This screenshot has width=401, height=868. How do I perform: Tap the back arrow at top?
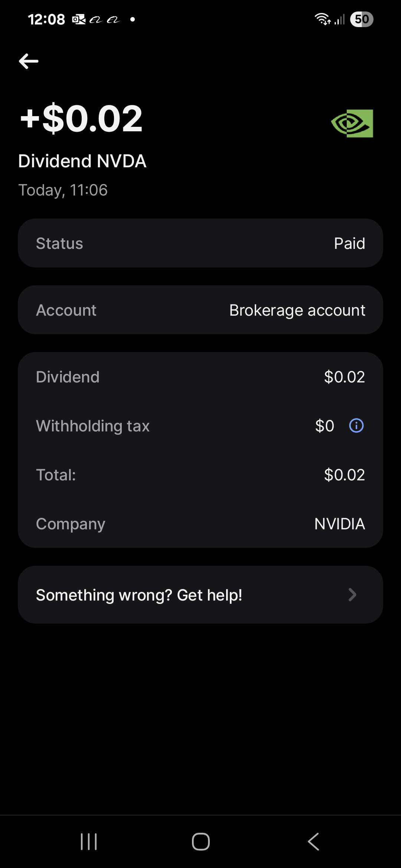29,61
